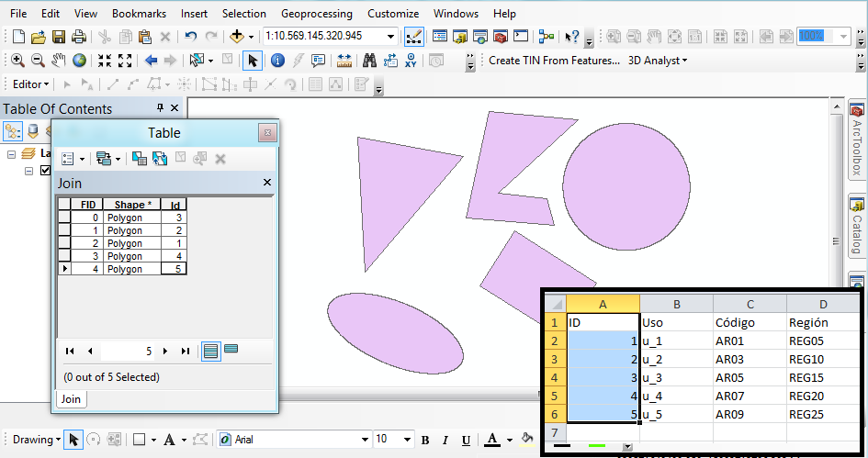Select the Join tab at bottom of table
The height and width of the screenshot is (458, 868).
tap(71, 399)
